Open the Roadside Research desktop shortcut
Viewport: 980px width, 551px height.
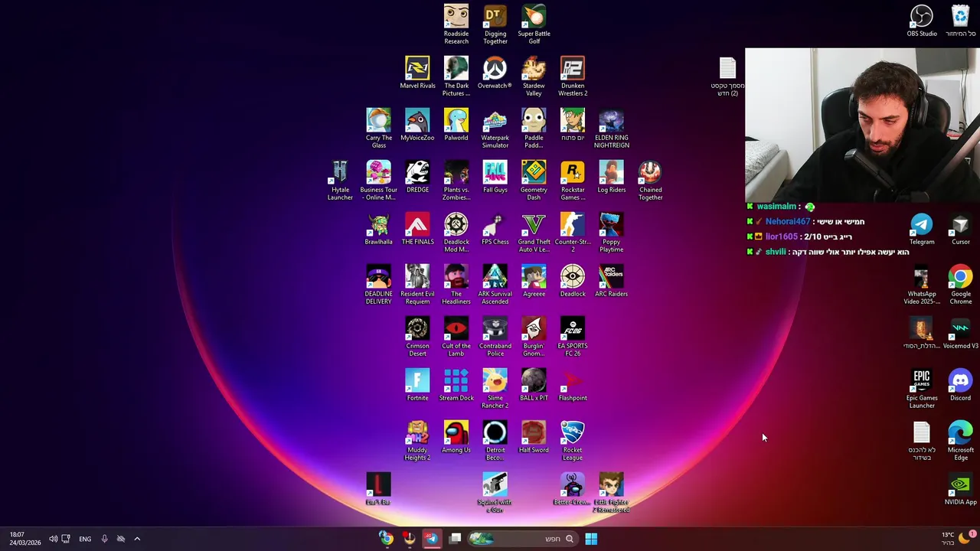coord(456,24)
